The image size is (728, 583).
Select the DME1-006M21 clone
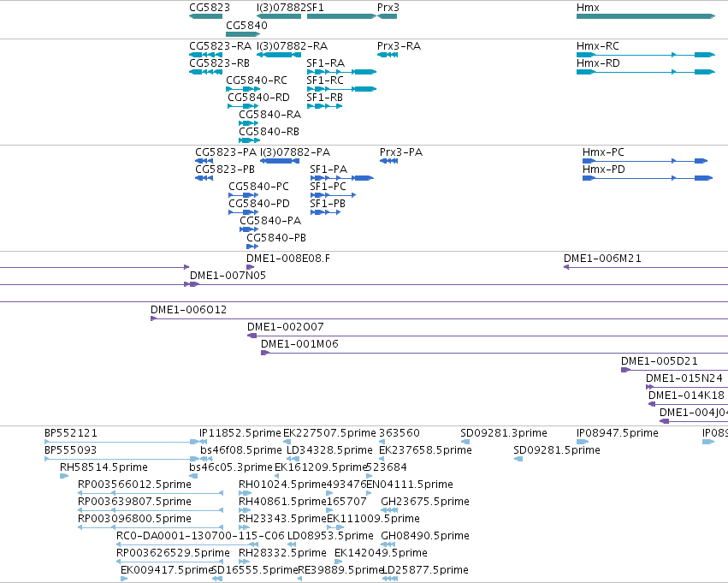[645, 267]
